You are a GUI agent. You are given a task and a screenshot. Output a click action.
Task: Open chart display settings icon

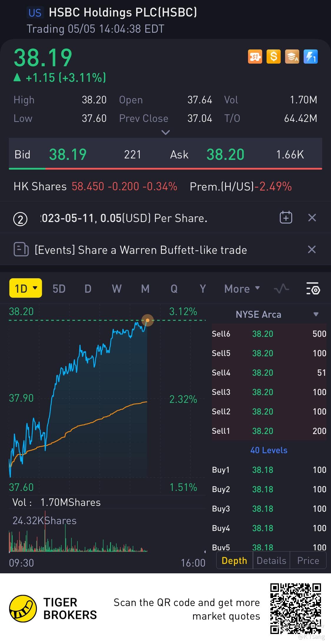click(x=313, y=289)
